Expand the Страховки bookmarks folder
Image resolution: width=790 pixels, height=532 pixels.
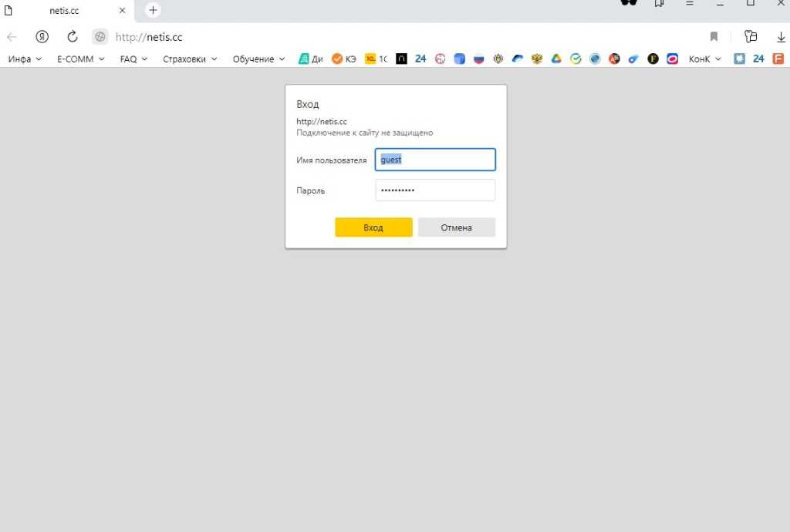pyautogui.click(x=190, y=59)
